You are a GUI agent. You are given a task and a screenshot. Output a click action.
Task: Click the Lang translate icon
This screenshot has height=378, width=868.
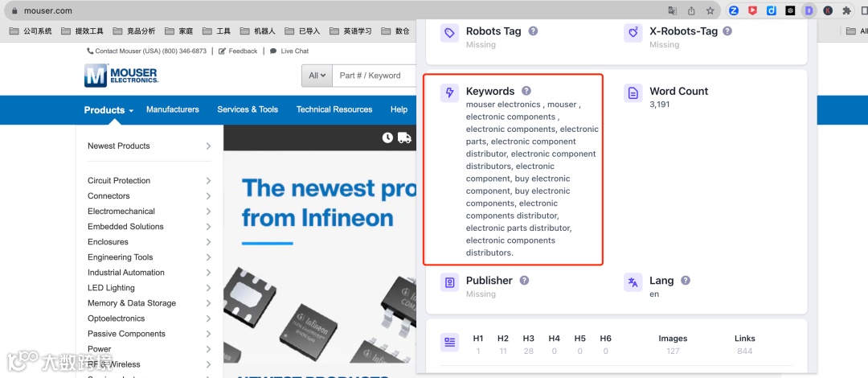pyautogui.click(x=633, y=282)
